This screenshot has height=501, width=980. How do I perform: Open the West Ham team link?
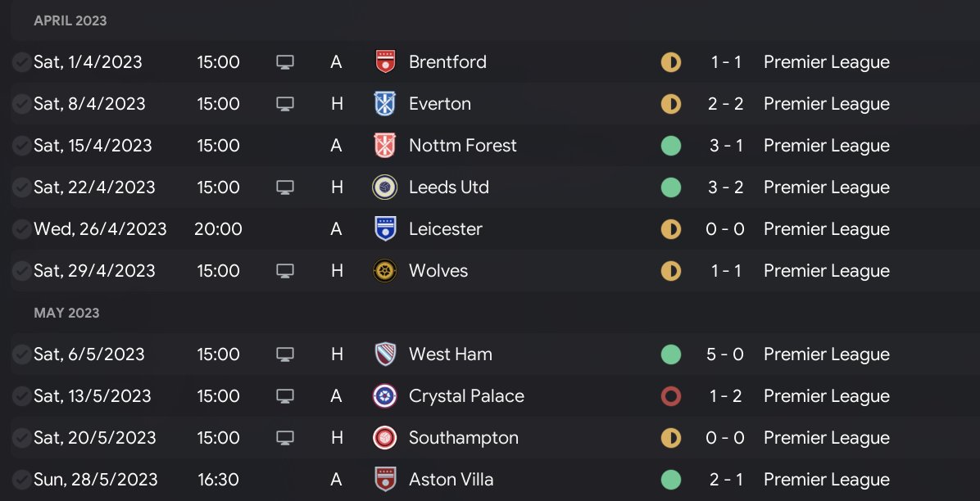tap(451, 354)
